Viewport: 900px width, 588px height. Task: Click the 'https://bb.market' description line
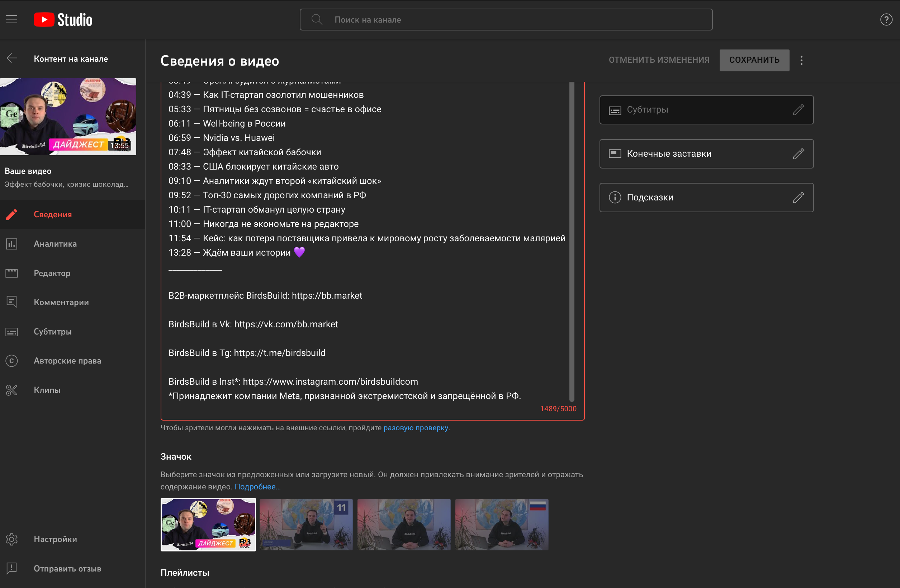tap(265, 295)
